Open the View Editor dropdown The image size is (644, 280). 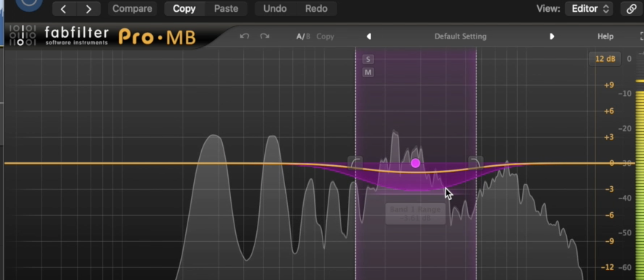(x=589, y=9)
